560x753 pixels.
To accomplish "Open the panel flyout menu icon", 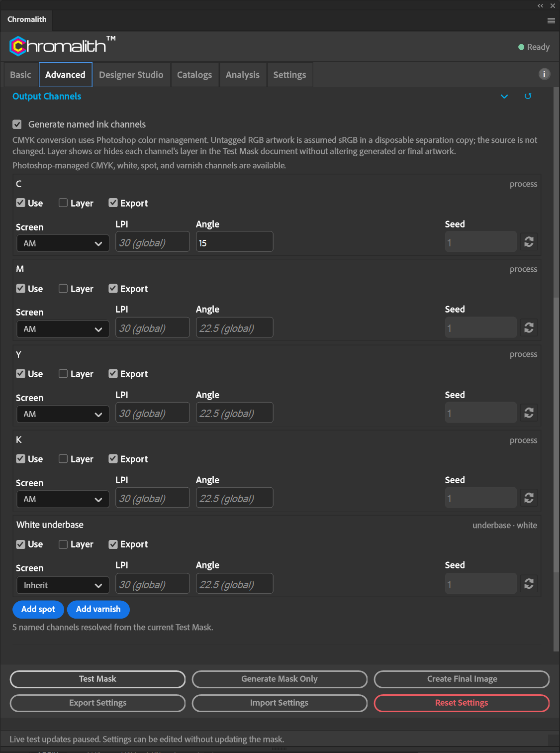I will 551,20.
